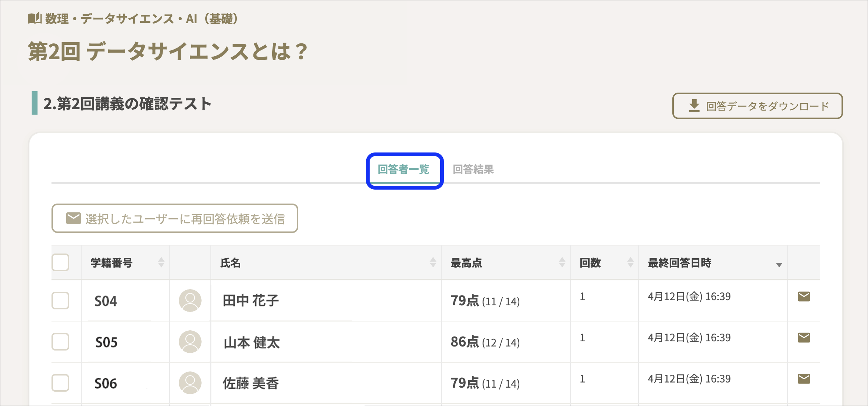Sort by 氏名 using its sort arrows

[x=433, y=262]
